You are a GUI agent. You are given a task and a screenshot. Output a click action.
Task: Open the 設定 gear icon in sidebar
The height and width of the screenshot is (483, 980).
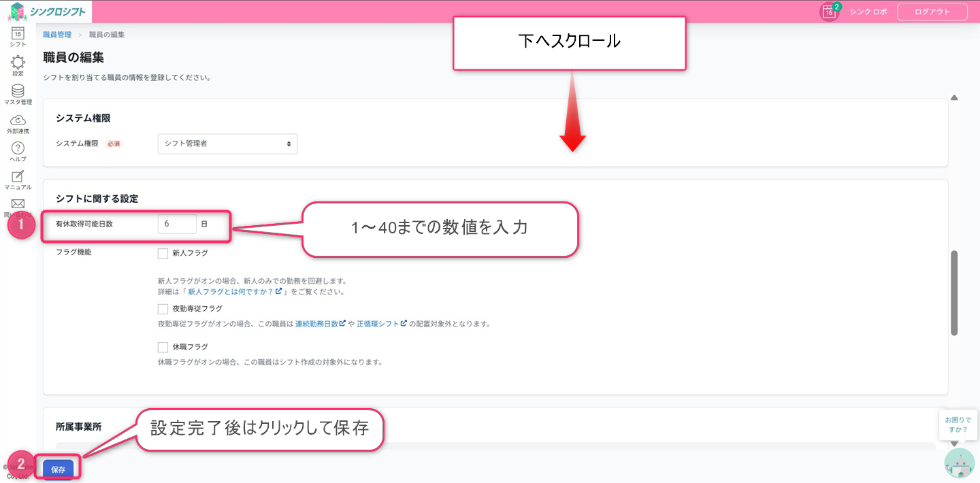tap(18, 63)
